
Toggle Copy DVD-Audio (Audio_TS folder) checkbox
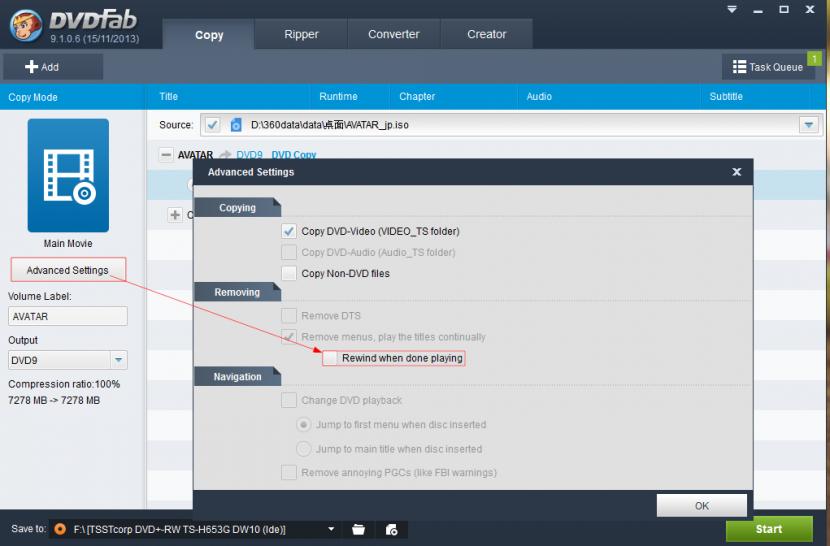[289, 252]
